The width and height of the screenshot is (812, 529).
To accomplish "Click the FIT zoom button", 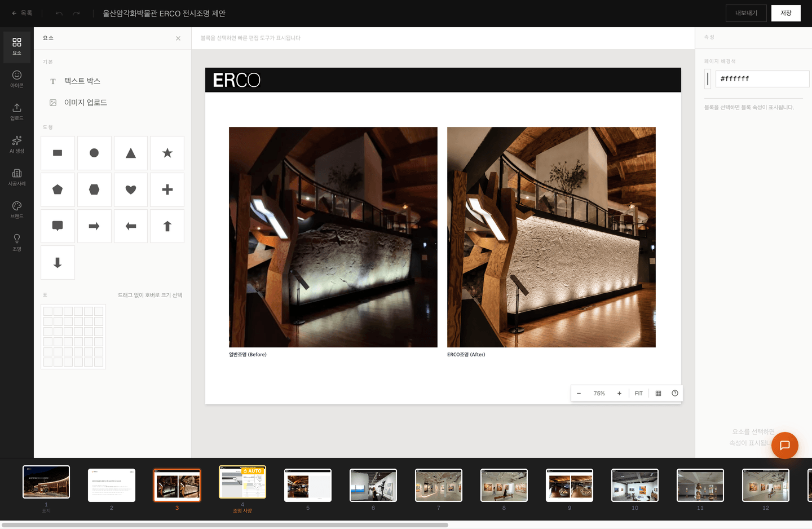I will [x=638, y=394].
